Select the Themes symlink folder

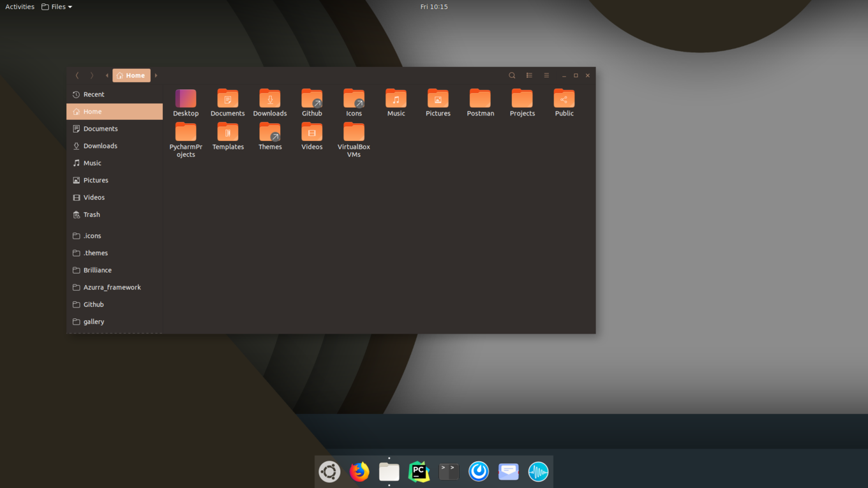pyautogui.click(x=270, y=132)
